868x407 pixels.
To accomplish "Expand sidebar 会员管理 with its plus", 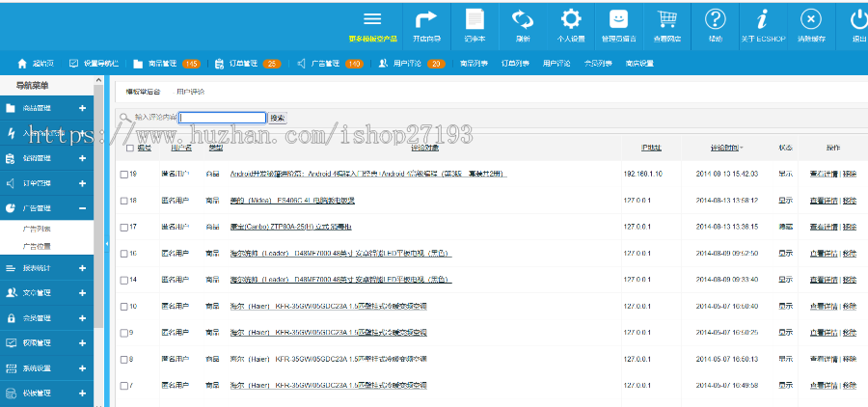I will [83, 318].
